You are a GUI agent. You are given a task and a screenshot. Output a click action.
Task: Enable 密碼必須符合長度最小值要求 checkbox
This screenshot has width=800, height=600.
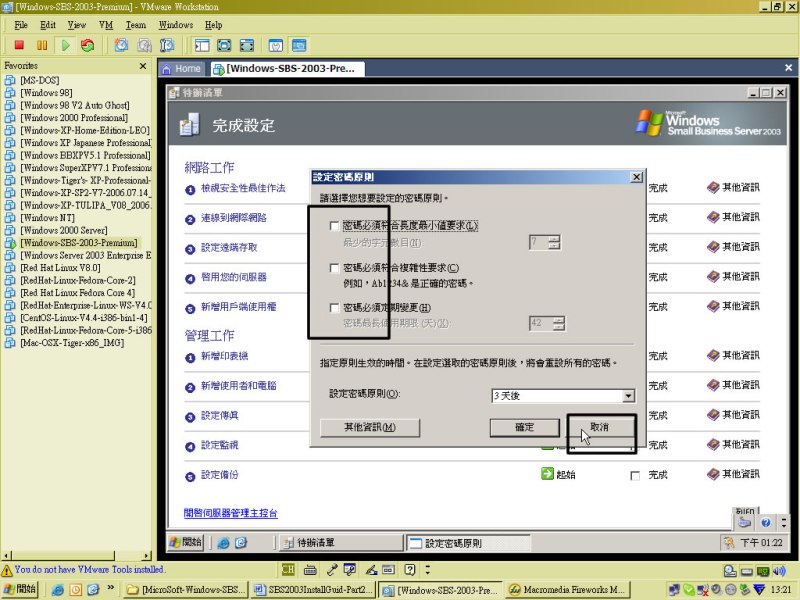pos(334,226)
